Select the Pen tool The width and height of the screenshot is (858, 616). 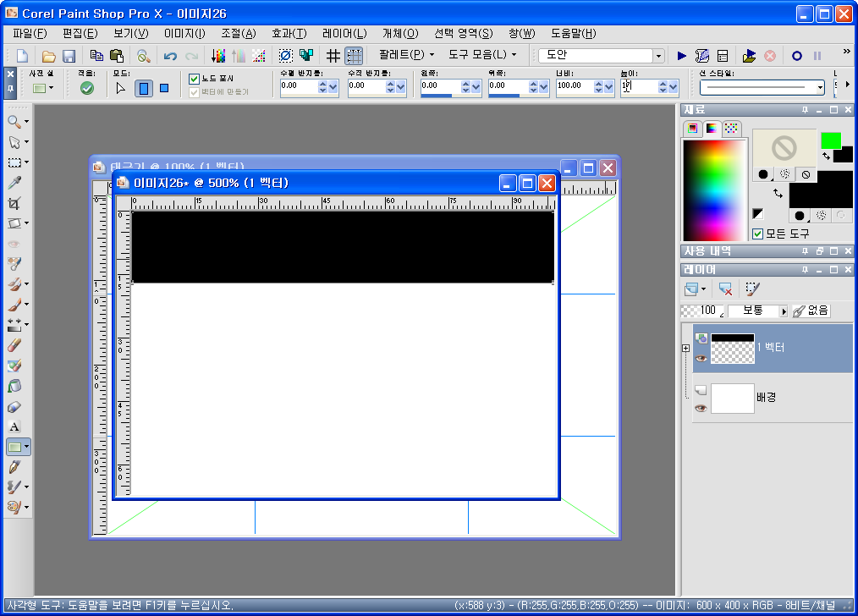tap(14, 466)
